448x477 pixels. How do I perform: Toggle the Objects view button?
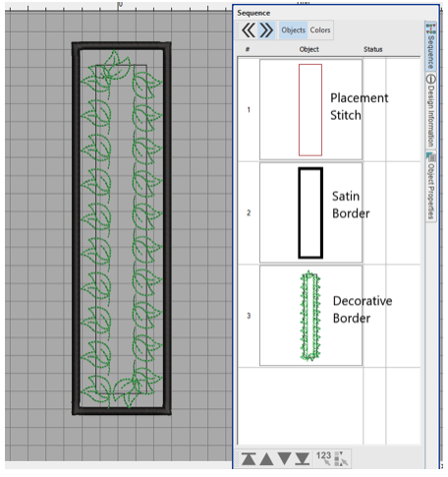point(293,30)
